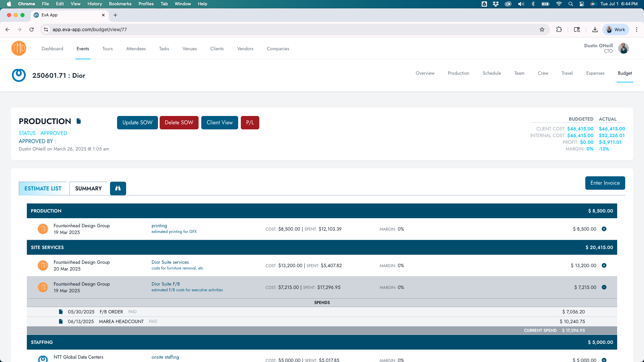
Task: Open Dustin ONeill profile avatar
Action: (624, 48)
